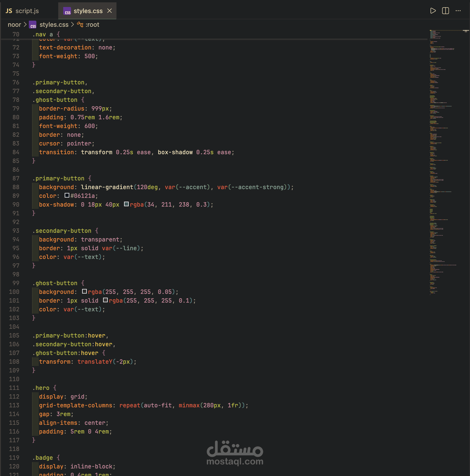Click the sticky .nav a header line
The width and height of the screenshot is (470, 476).
[46, 34]
